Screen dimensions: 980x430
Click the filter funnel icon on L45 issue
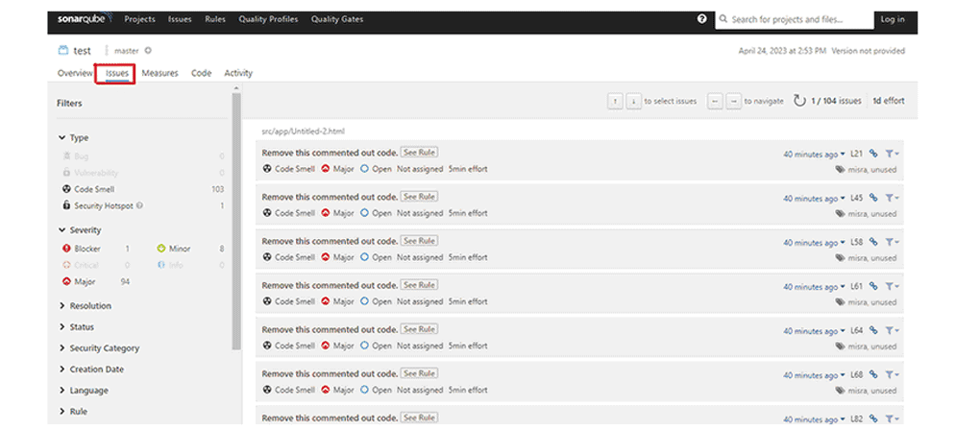tap(891, 198)
